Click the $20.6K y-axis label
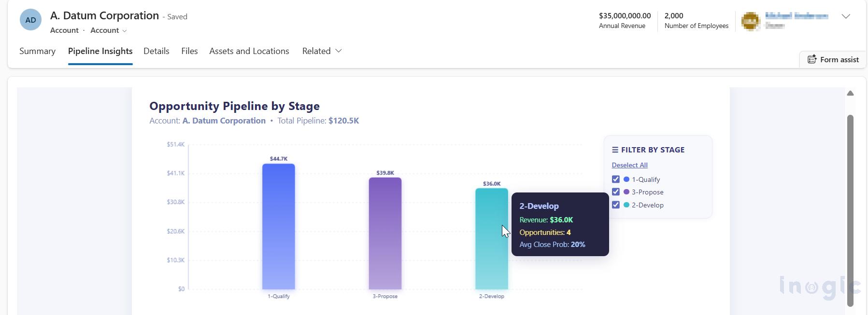 (175, 231)
